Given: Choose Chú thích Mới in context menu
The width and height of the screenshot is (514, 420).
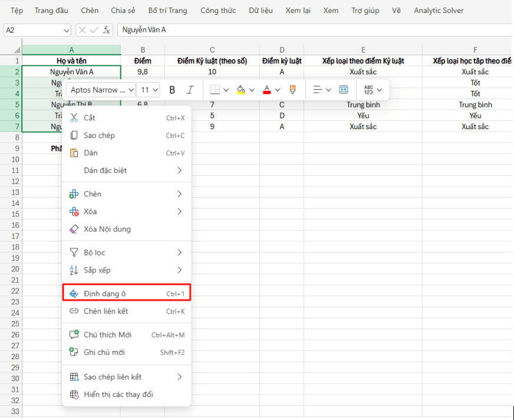Looking at the screenshot, I should [127, 334].
